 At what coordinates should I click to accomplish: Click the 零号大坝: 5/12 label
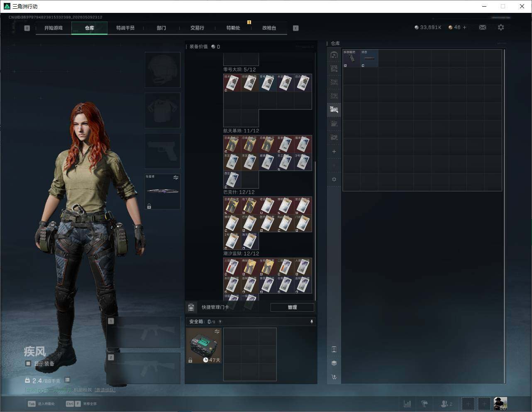(x=239, y=69)
